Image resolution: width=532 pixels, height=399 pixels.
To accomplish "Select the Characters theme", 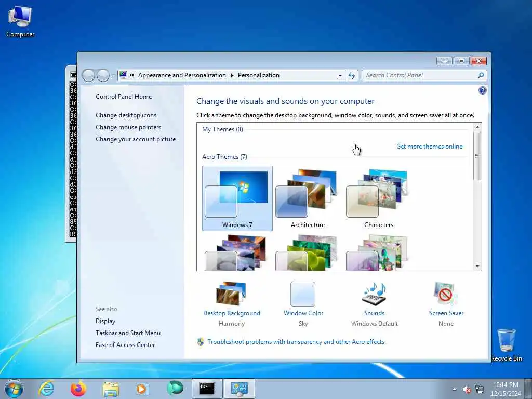I will coord(378,198).
